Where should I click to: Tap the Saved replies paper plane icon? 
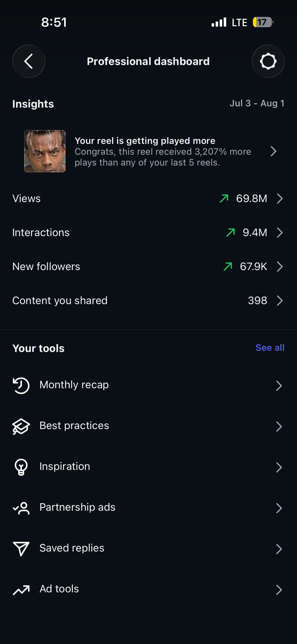(21, 549)
